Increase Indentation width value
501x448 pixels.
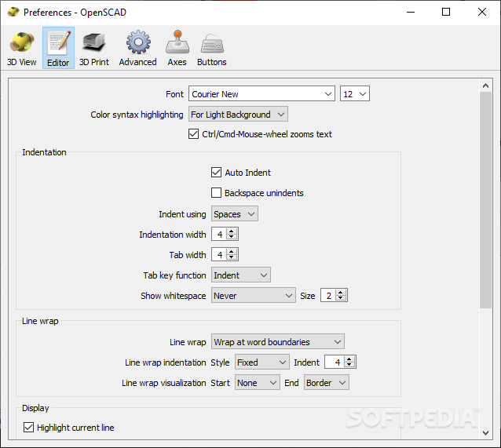(232, 231)
